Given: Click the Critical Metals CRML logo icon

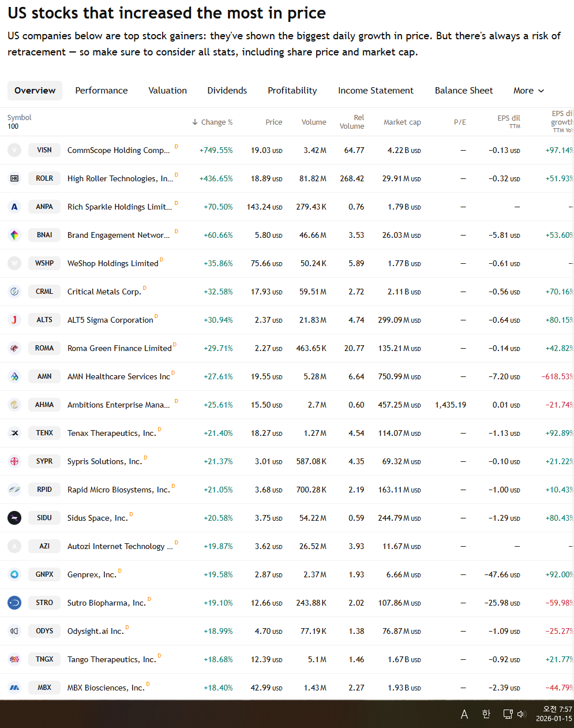Looking at the screenshot, I should [x=14, y=292].
